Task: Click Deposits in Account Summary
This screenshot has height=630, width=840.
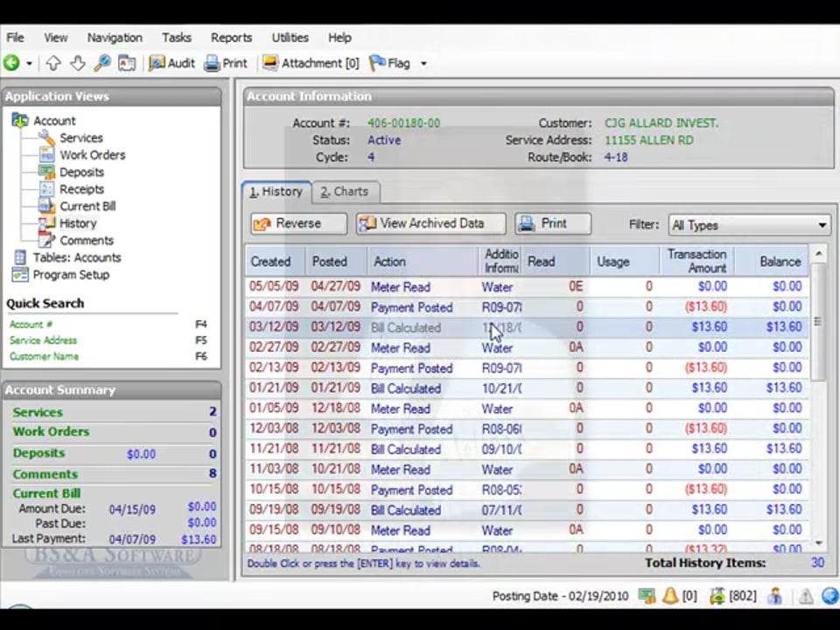Action: coord(38,453)
